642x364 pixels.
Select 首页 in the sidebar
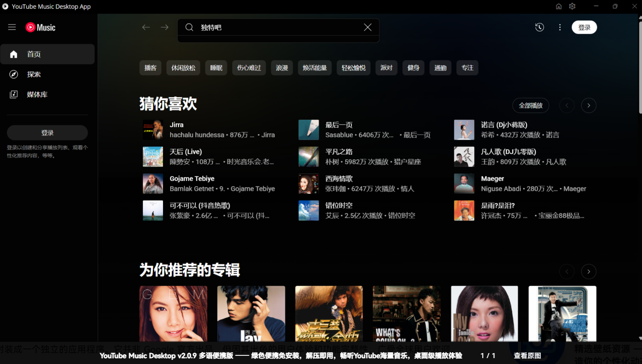(x=47, y=54)
